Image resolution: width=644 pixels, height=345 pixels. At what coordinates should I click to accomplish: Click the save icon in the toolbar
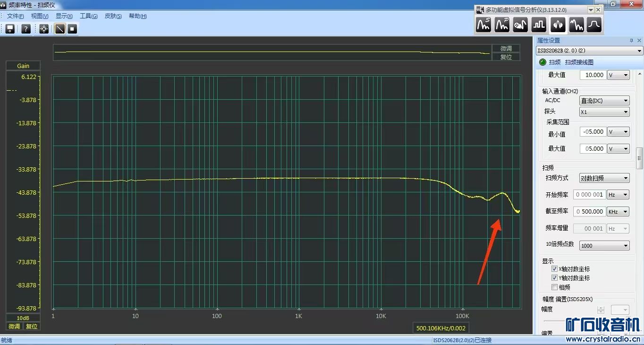(x=10, y=29)
